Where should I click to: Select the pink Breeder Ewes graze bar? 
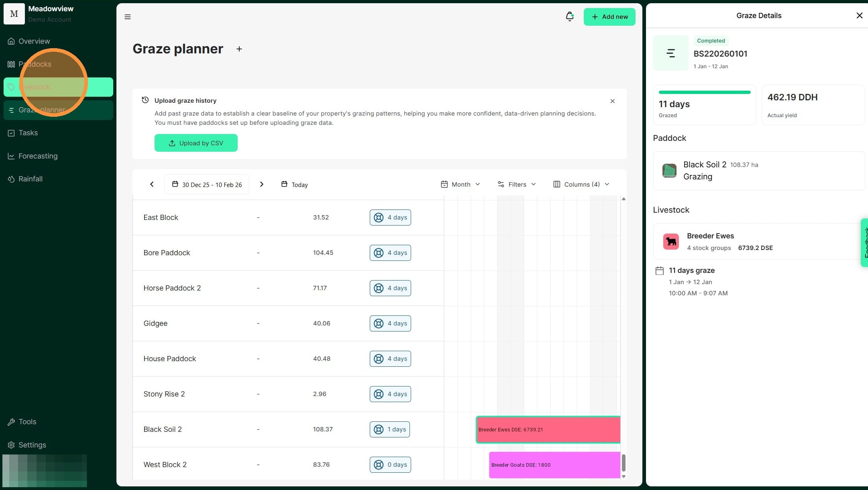[548, 430]
